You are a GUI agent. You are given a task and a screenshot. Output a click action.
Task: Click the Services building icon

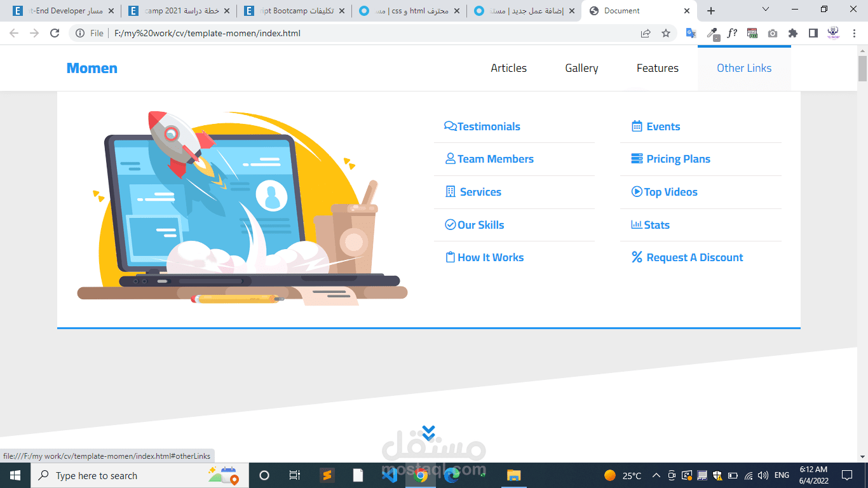pos(450,191)
